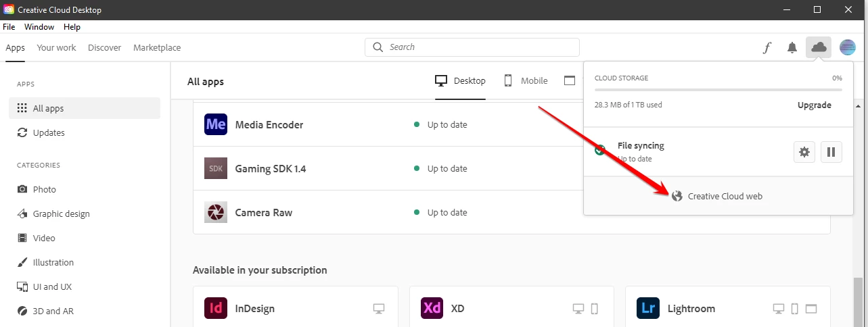Click Upgrade cloud storage
The image size is (868, 327).
tap(815, 105)
